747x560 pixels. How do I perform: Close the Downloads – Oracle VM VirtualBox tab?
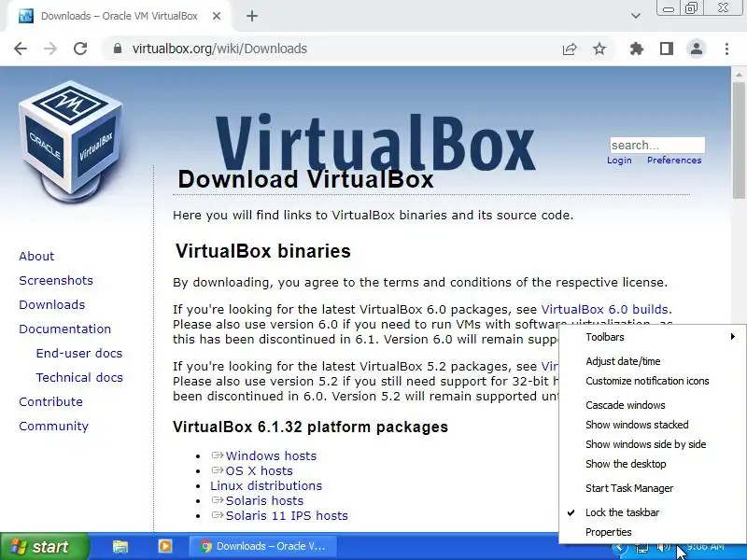[x=217, y=16]
